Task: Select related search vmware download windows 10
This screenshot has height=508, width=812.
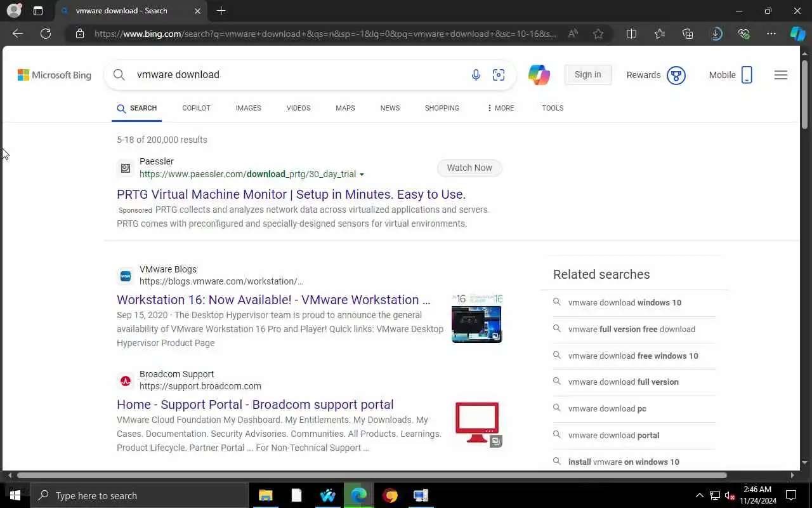Action: pyautogui.click(x=625, y=303)
